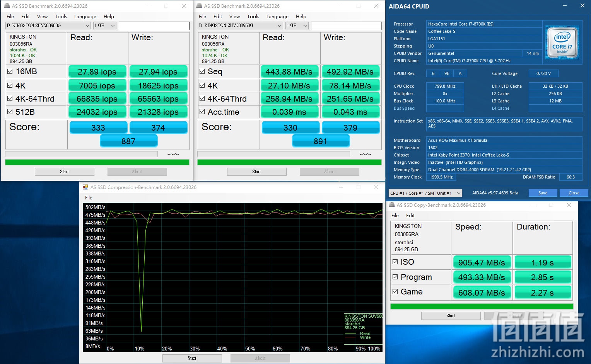The image size is (591, 364).
Task: Click Start in the middle MB/s benchmark window
Action: (x=257, y=172)
